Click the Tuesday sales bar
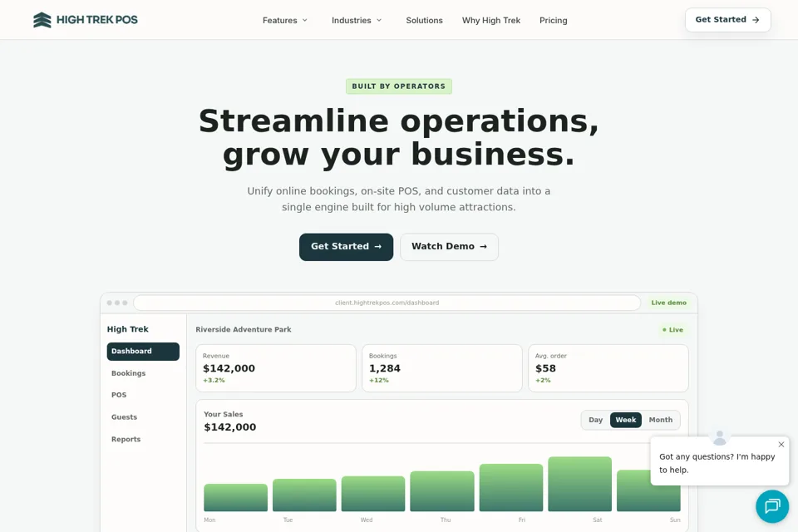The width and height of the screenshot is (798, 532). [x=304, y=495]
